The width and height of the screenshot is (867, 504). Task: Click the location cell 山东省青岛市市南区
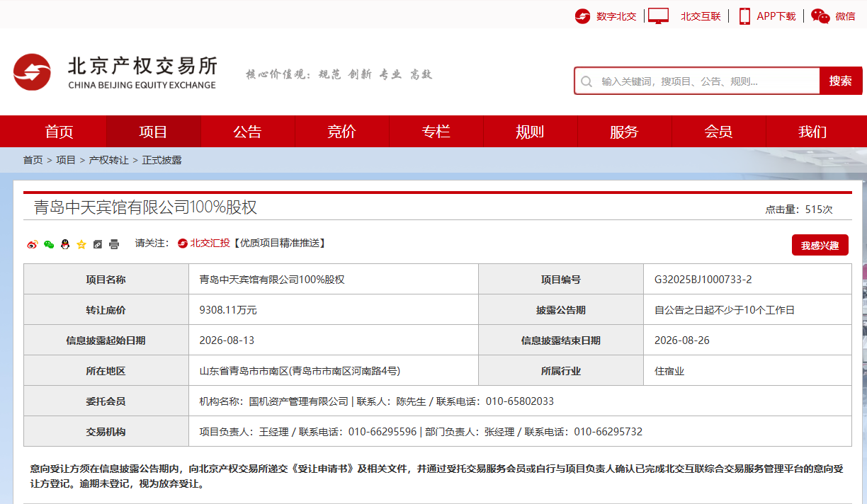pyautogui.click(x=334, y=371)
